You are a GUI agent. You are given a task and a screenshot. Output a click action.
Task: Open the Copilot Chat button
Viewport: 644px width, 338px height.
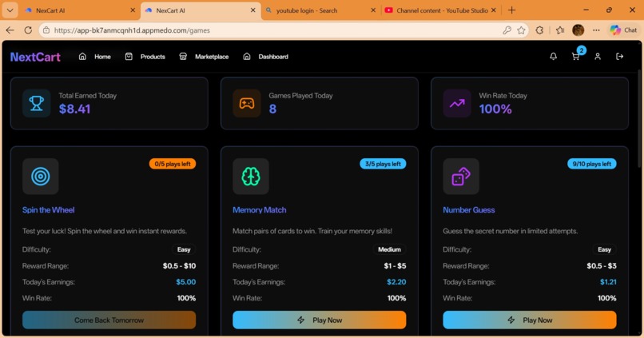click(x=623, y=30)
